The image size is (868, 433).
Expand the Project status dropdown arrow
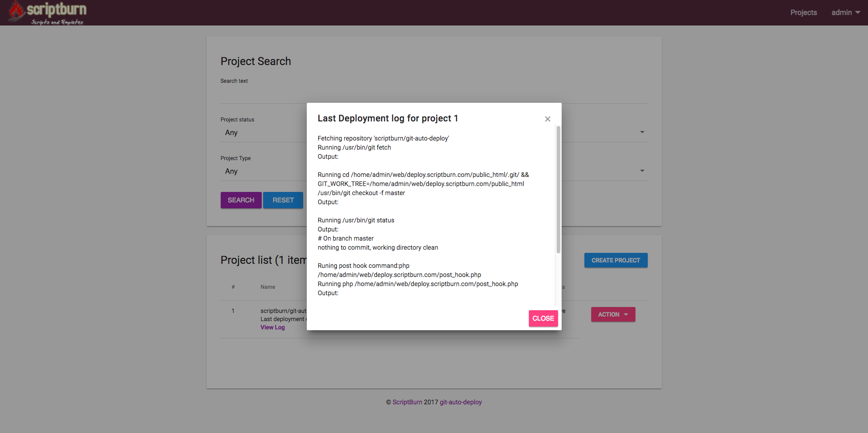642,132
